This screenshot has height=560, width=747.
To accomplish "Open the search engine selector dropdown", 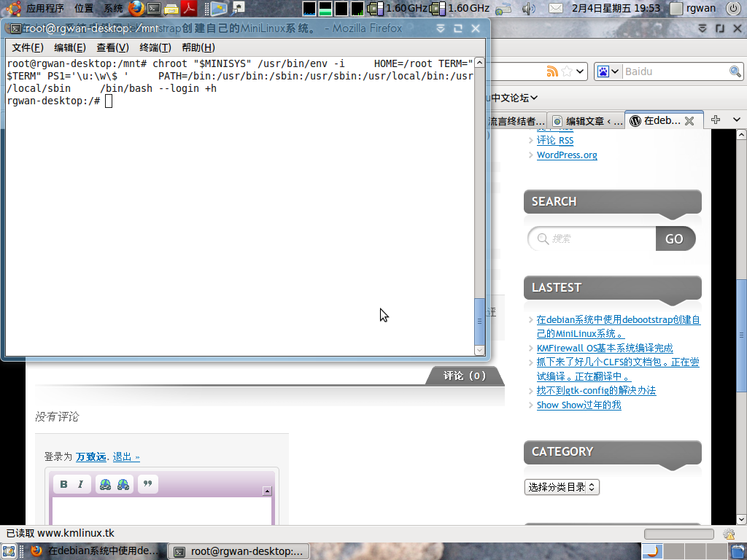I will pyautogui.click(x=608, y=71).
